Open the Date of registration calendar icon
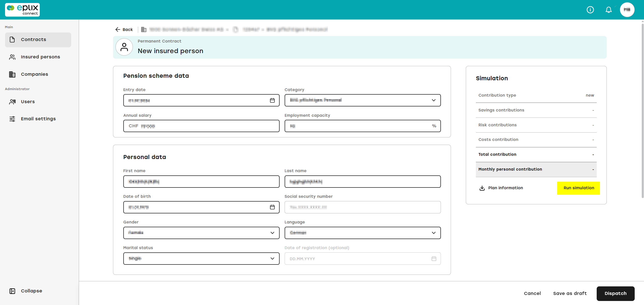The image size is (644, 305). 434,259
